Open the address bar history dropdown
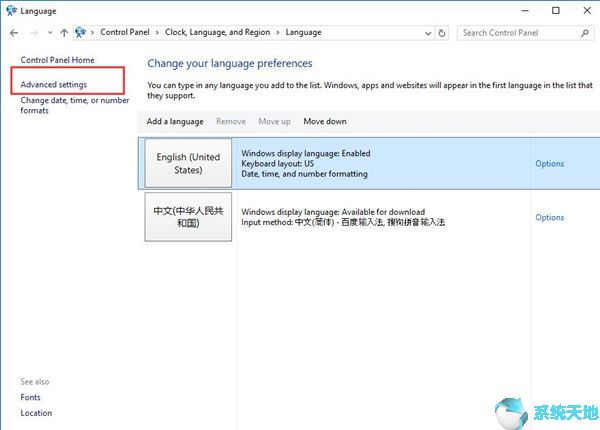Image resolution: width=600 pixels, height=430 pixels. 428,33
